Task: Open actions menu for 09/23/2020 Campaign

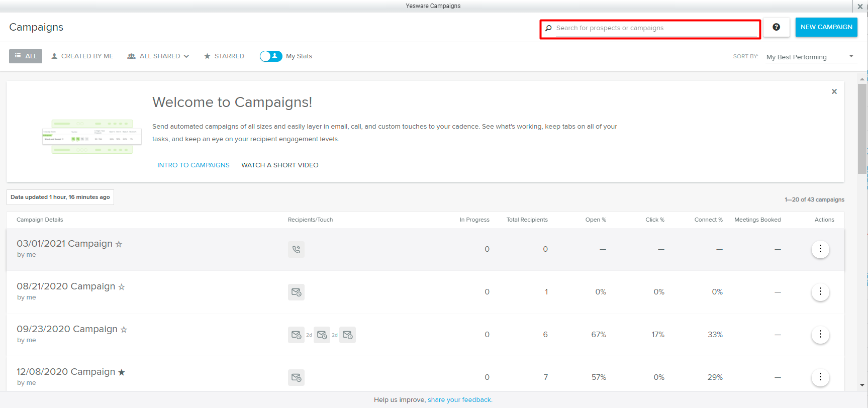Action: tap(820, 335)
